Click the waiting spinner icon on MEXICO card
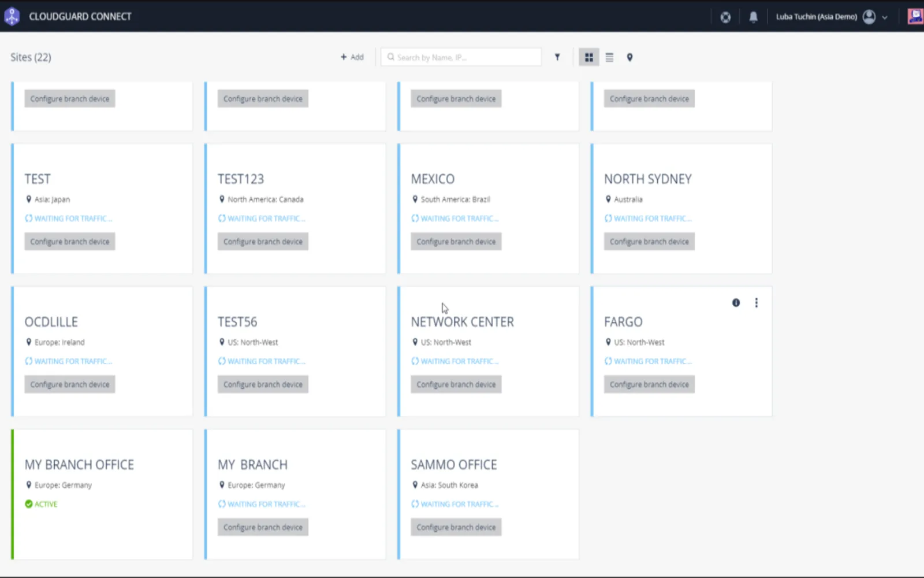This screenshot has width=924, height=578. click(x=415, y=218)
